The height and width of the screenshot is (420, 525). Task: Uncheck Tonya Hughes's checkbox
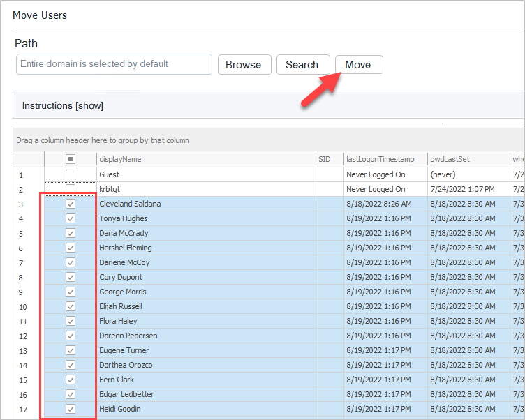[71, 218]
